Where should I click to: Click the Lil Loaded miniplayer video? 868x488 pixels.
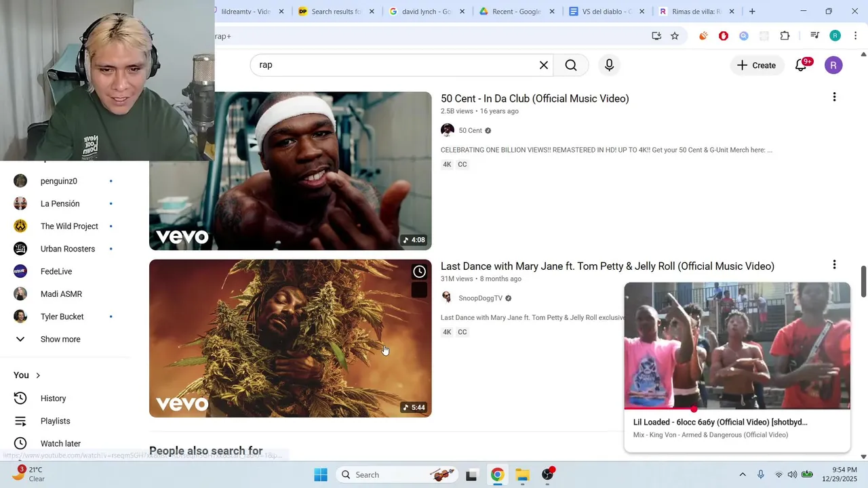click(x=737, y=346)
